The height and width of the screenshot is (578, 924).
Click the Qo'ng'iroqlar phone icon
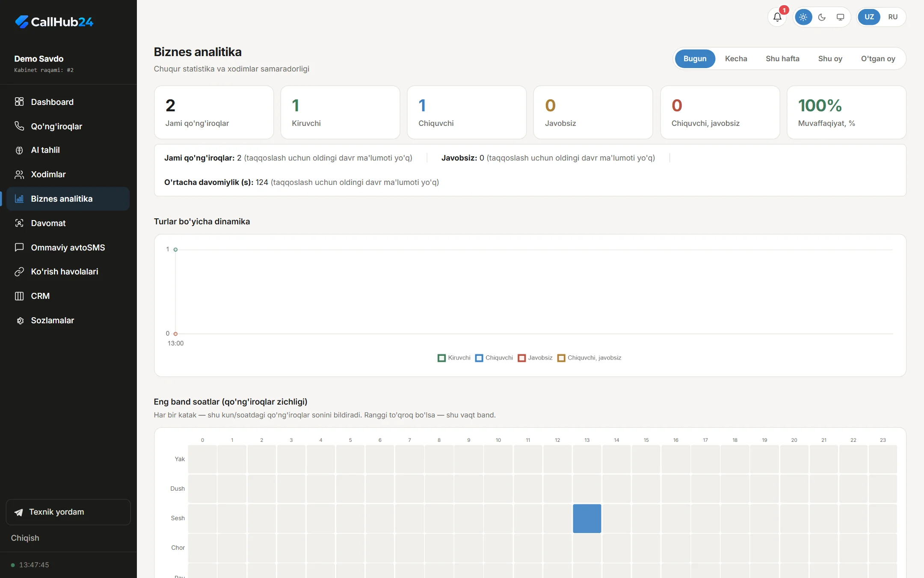coord(19,126)
